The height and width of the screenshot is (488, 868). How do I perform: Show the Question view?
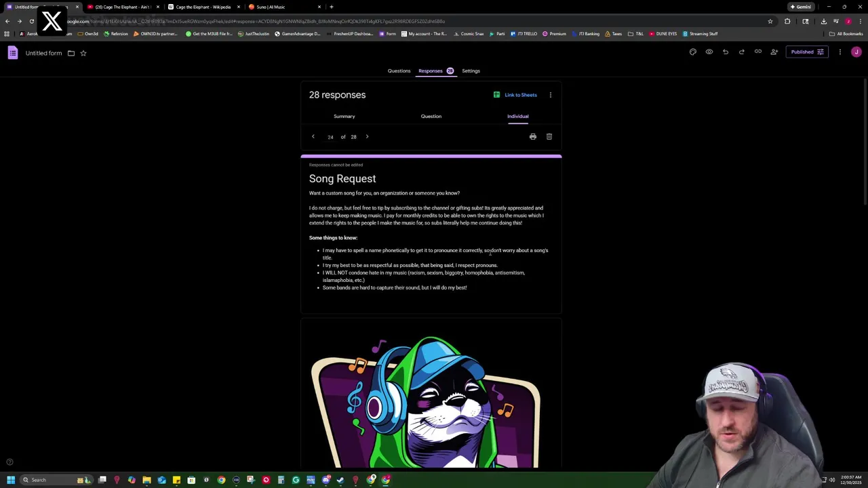431,116
